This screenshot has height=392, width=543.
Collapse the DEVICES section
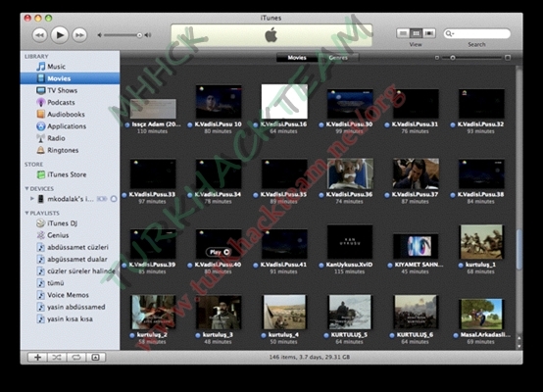click(26, 188)
